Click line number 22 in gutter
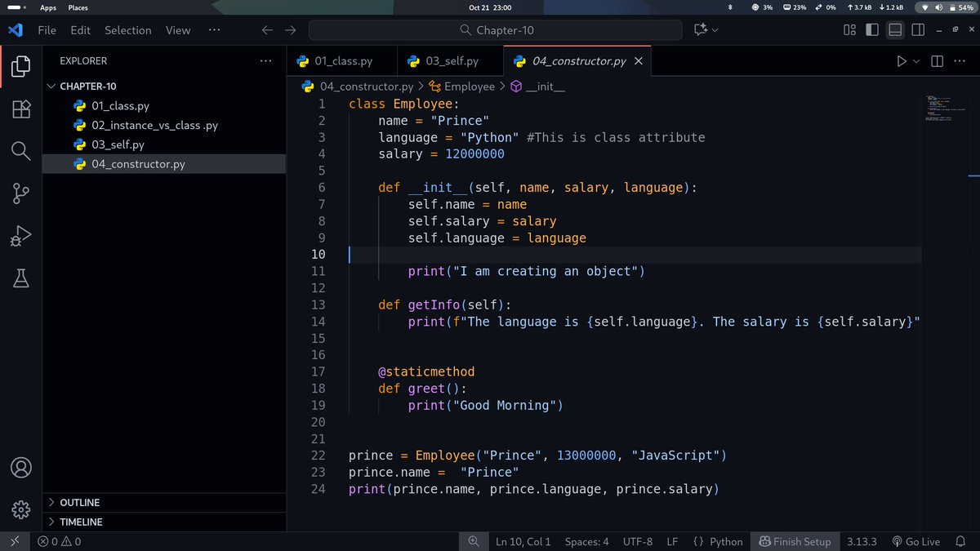Image resolution: width=980 pixels, height=551 pixels. 318,455
